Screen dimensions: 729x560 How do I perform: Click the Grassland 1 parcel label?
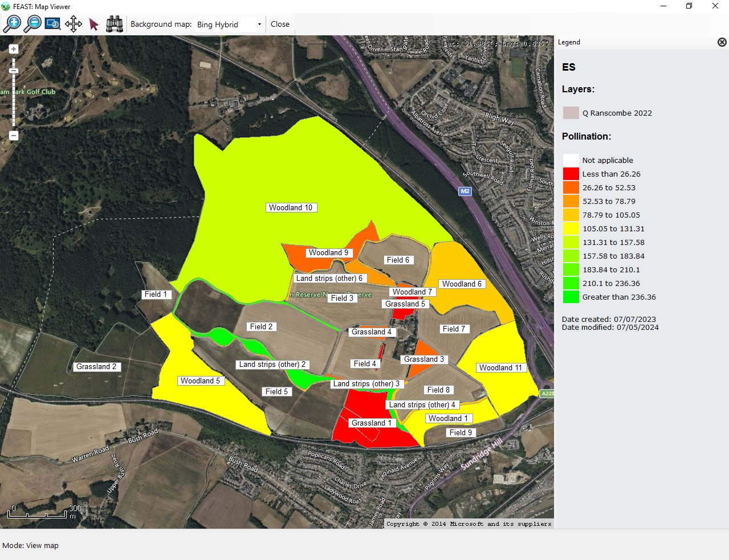click(372, 423)
